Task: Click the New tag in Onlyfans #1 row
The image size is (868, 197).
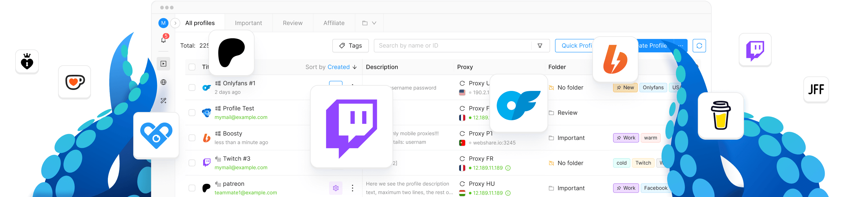Action: [x=625, y=88]
